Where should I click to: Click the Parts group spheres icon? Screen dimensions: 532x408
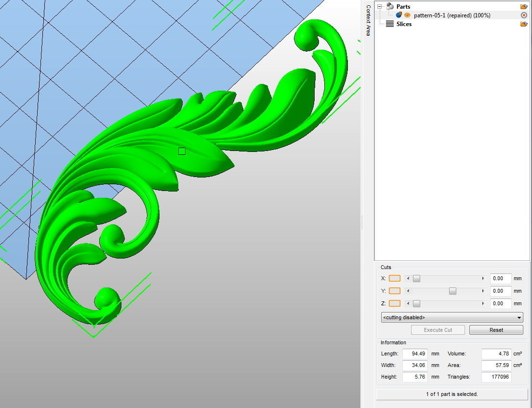[x=390, y=6]
